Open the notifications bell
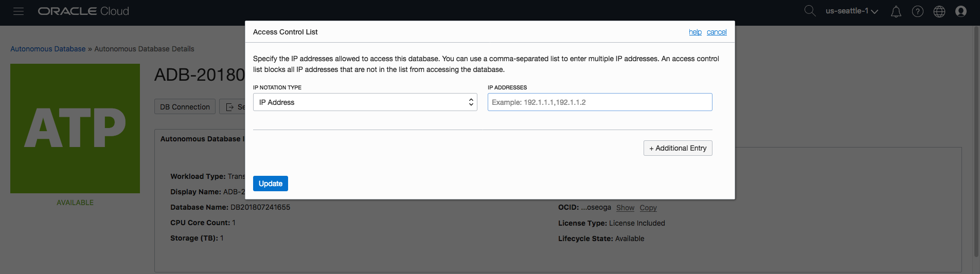 point(896,11)
